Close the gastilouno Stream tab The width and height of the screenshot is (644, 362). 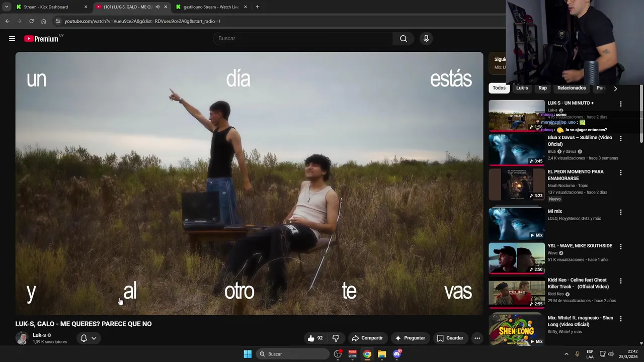pyautogui.click(x=246, y=7)
